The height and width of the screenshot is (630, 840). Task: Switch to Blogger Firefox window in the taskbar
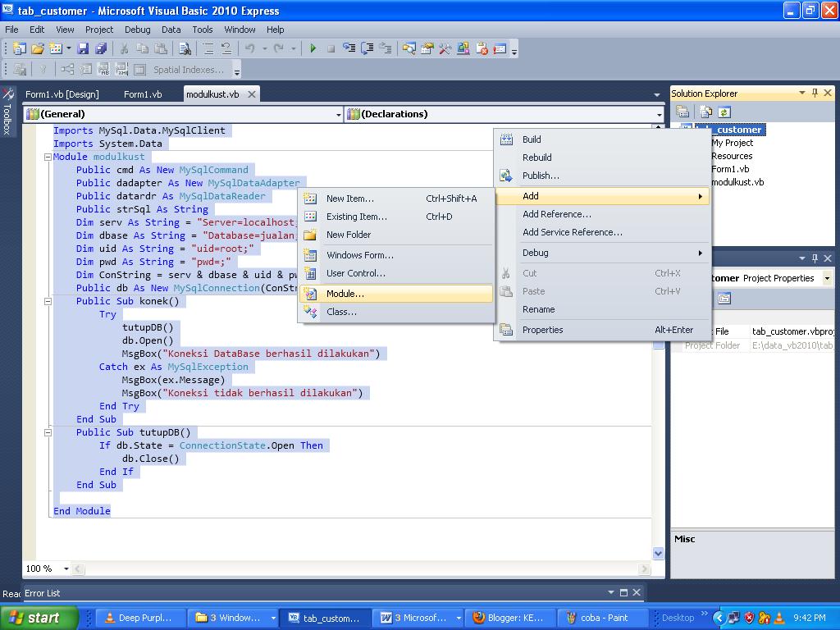pyautogui.click(x=509, y=618)
